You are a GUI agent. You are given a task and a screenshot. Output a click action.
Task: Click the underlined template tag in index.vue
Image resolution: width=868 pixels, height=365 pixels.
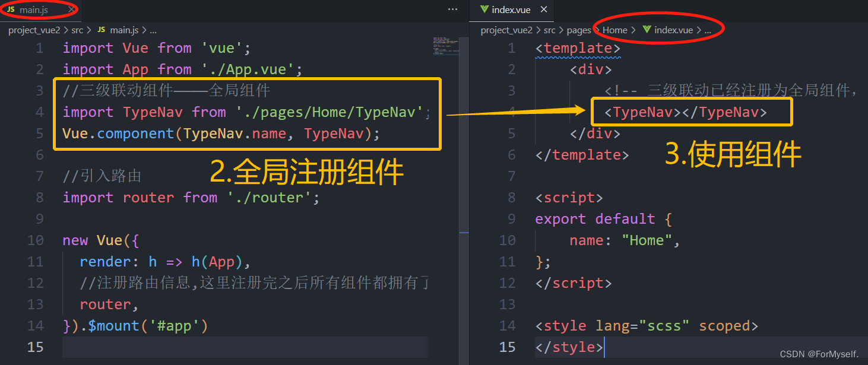(577, 47)
